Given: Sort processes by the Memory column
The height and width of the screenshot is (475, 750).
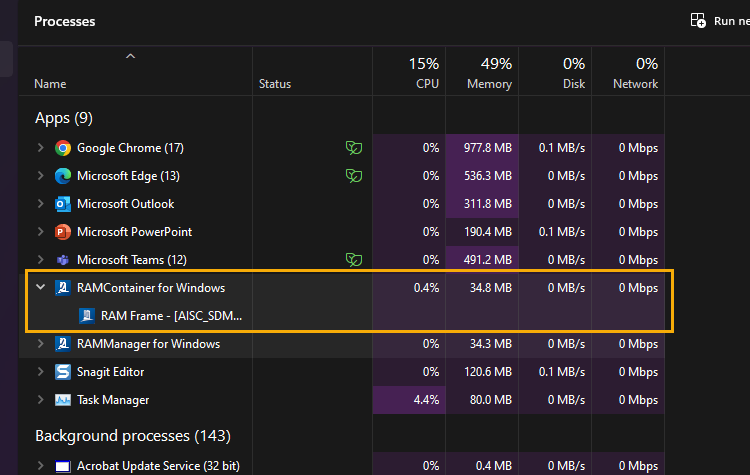Looking at the screenshot, I should click(x=489, y=84).
